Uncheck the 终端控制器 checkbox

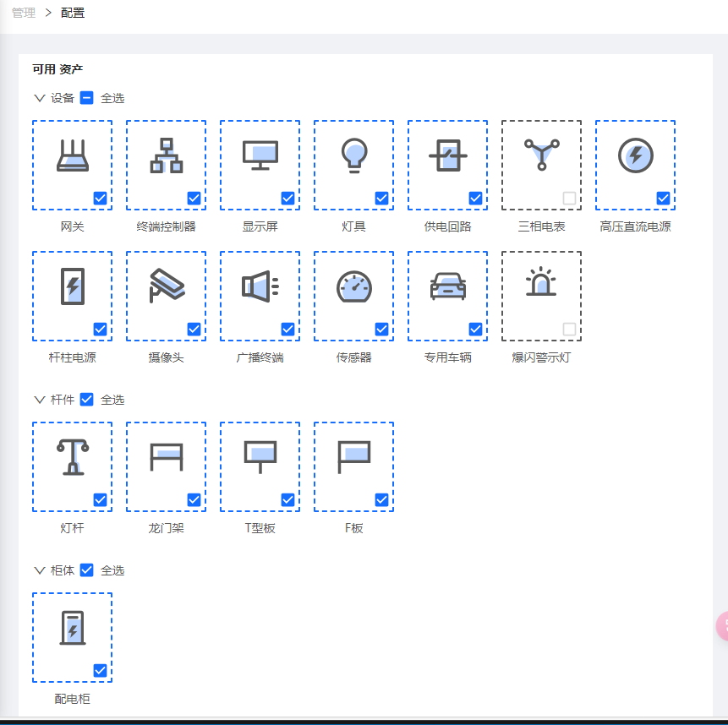click(194, 198)
